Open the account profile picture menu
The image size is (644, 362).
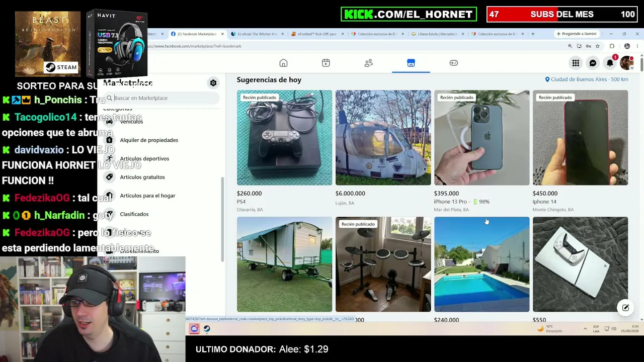(x=626, y=63)
